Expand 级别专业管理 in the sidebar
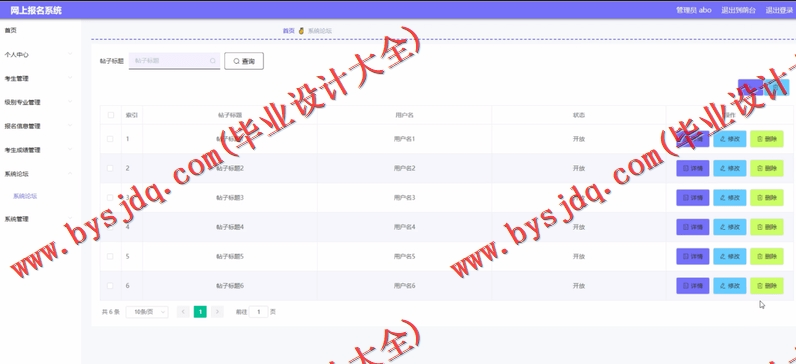The width and height of the screenshot is (796, 364). click(41, 102)
